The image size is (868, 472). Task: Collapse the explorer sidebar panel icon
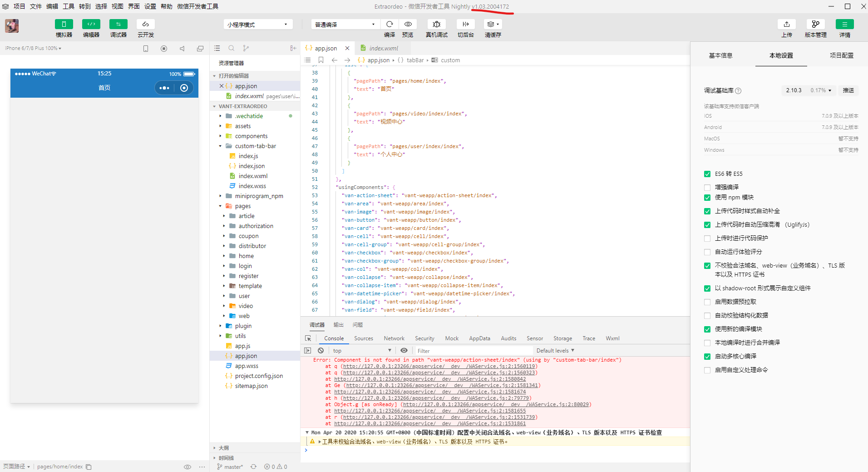293,48
